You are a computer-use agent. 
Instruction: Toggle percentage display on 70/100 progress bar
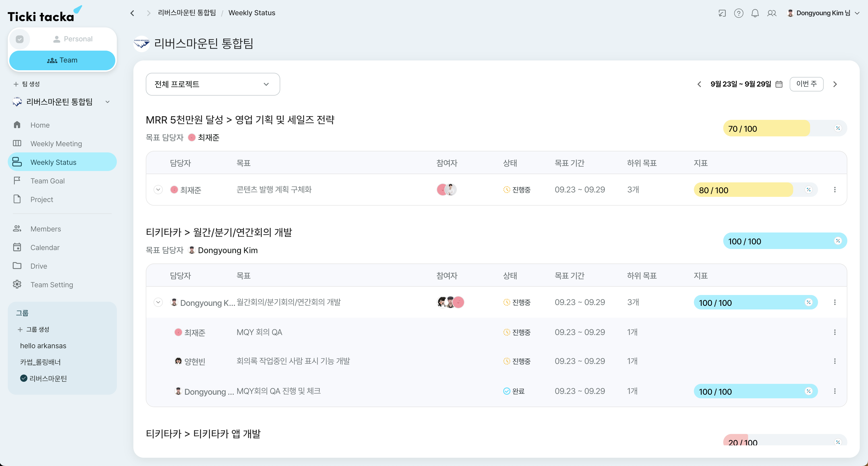[838, 128]
